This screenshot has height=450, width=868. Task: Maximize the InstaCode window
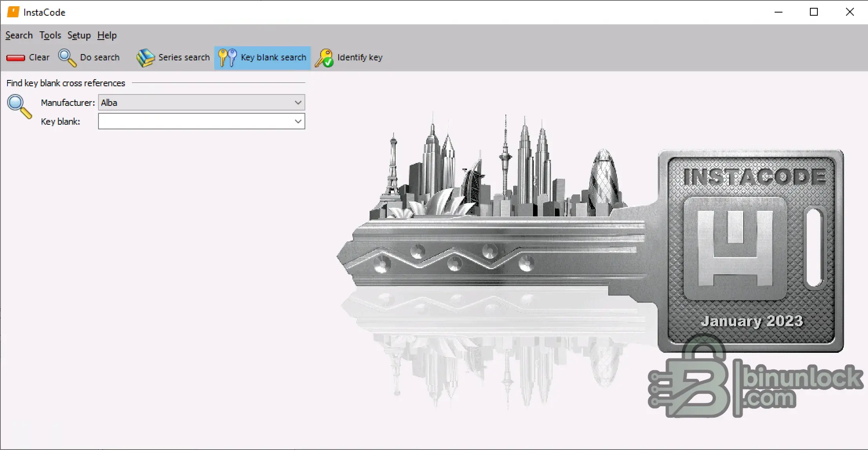pyautogui.click(x=814, y=12)
